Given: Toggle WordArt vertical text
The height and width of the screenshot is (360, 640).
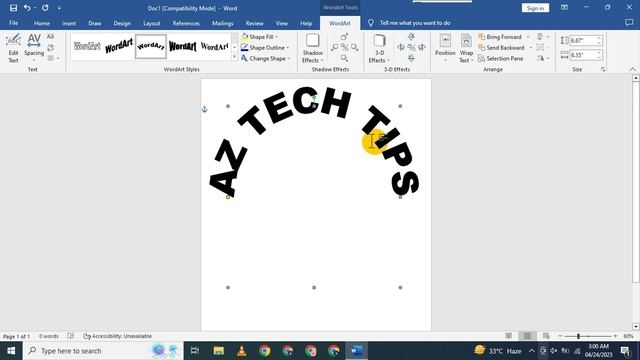Looking at the screenshot, I should pyautogui.click(x=51, y=48).
